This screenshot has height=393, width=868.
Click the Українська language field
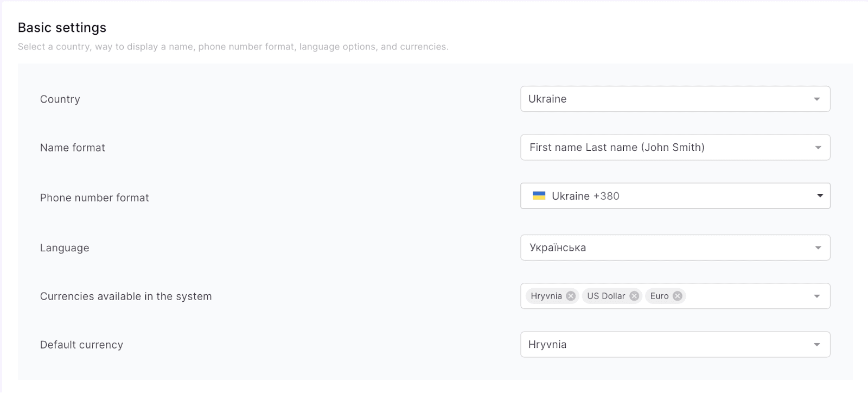(x=651, y=248)
